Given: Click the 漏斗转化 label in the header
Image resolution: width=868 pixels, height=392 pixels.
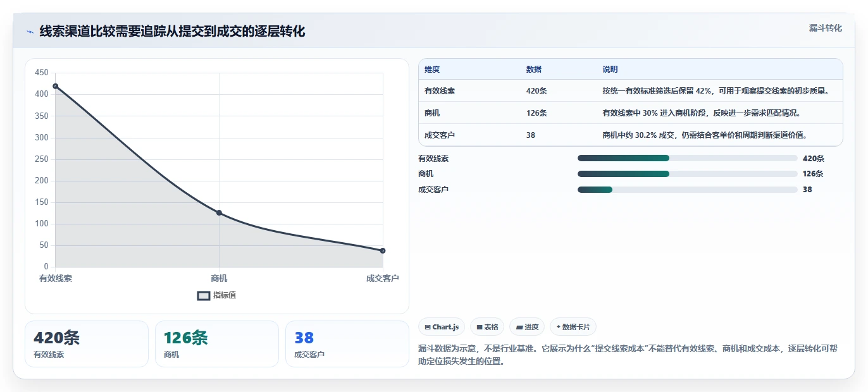Looking at the screenshot, I should [826, 28].
